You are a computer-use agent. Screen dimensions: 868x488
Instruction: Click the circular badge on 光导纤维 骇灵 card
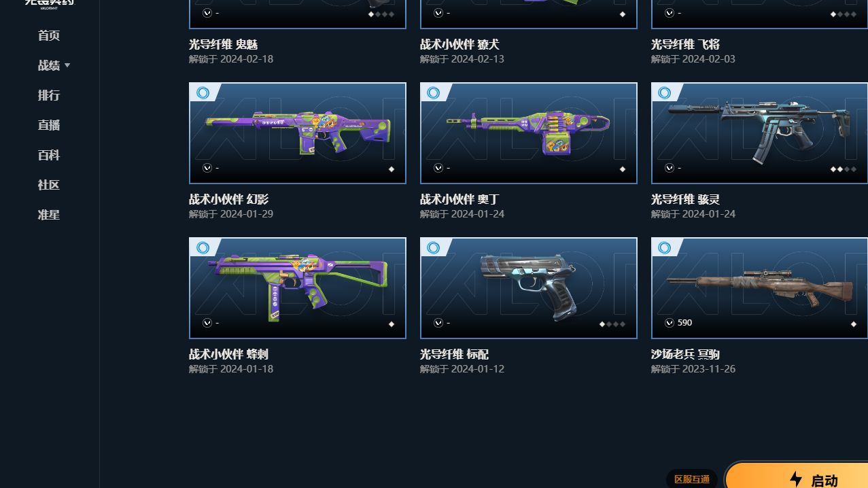pyautogui.click(x=665, y=92)
